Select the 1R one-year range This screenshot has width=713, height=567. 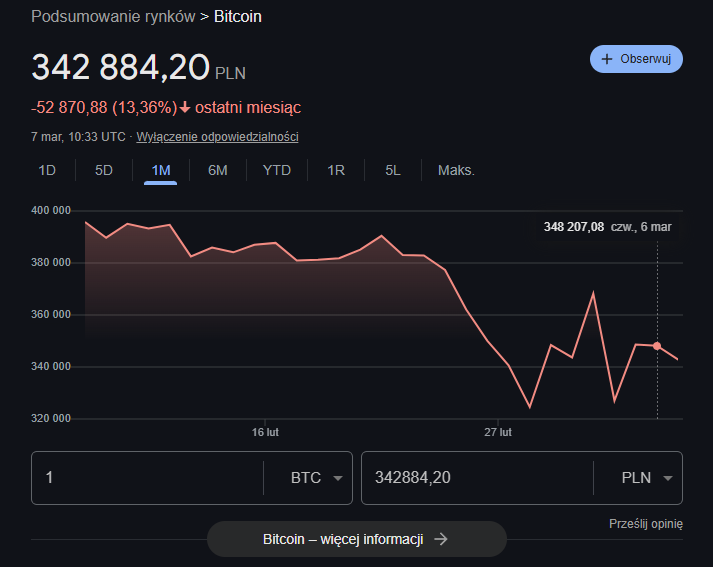[336, 170]
